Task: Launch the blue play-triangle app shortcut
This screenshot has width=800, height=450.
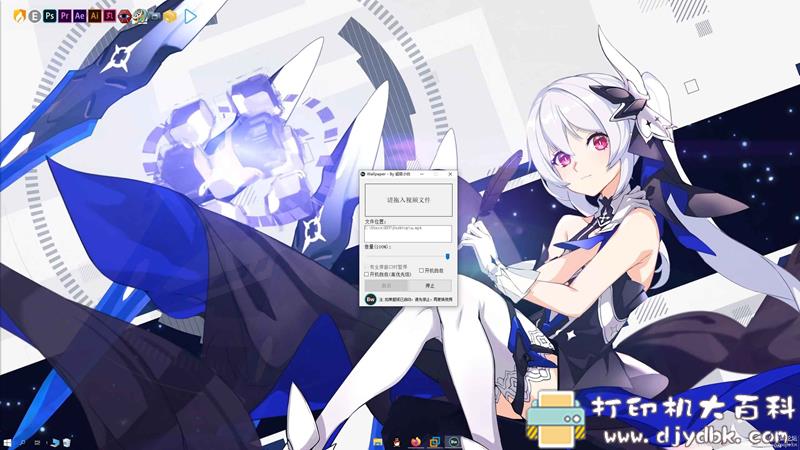Action: (x=190, y=16)
